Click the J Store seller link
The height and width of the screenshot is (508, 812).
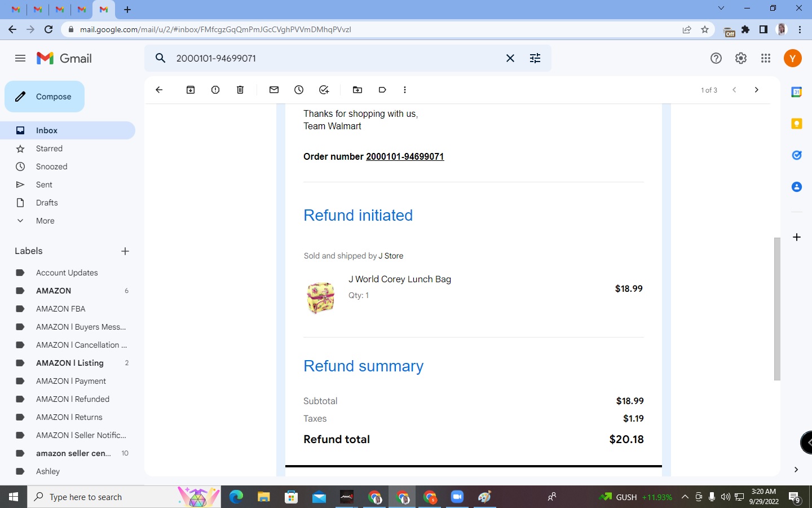click(391, 256)
